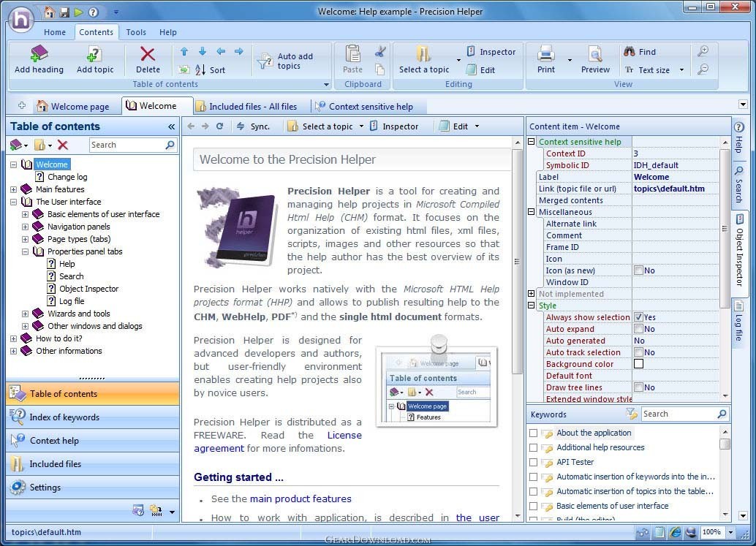The width and height of the screenshot is (756, 546).
Task: Open the Index of keywords panel
Action: pos(93,417)
